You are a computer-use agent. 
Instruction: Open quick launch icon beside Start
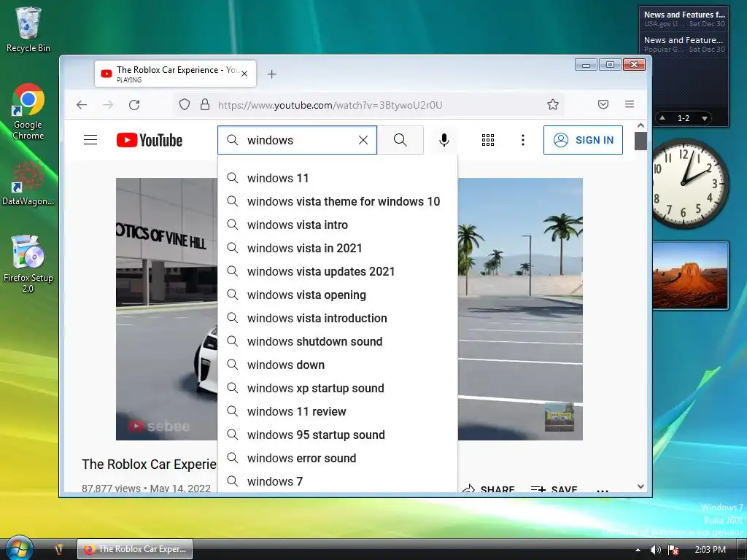[58, 549]
